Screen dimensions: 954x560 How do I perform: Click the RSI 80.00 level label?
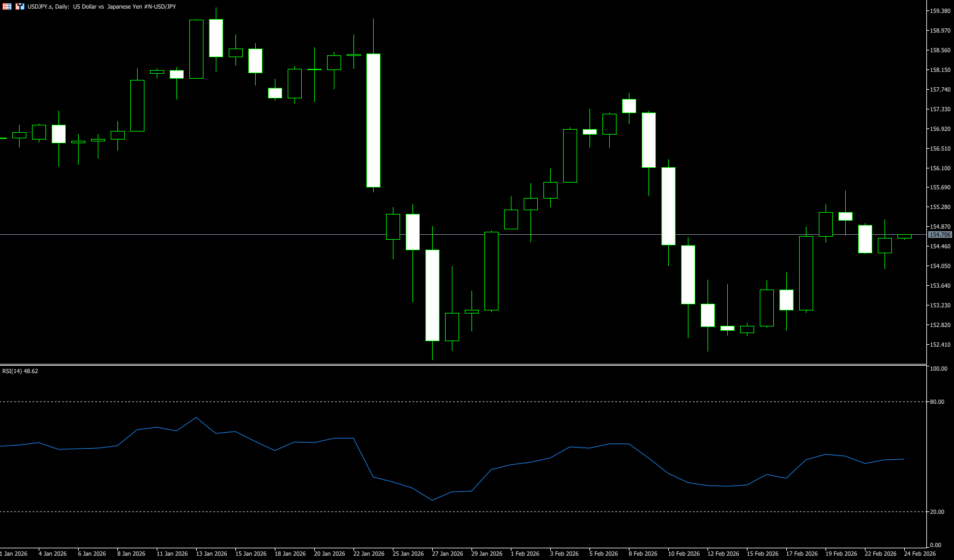pos(937,402)
